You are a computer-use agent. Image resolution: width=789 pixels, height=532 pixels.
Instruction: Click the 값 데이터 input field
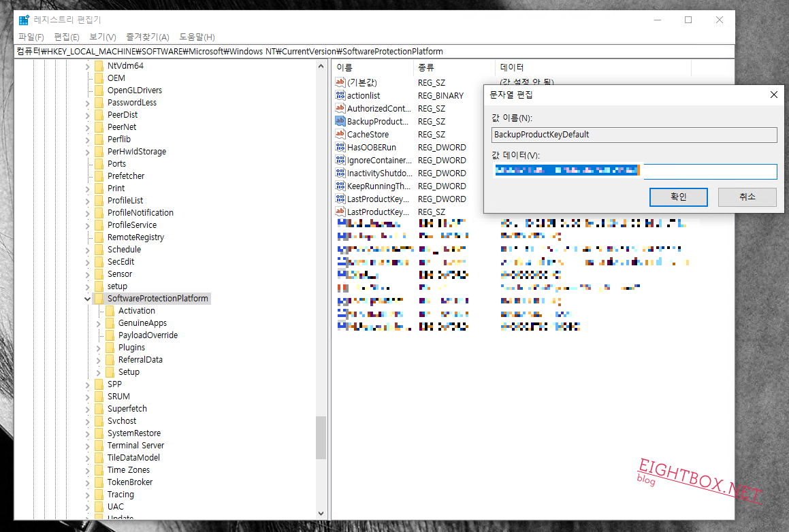tap(634, 171)
